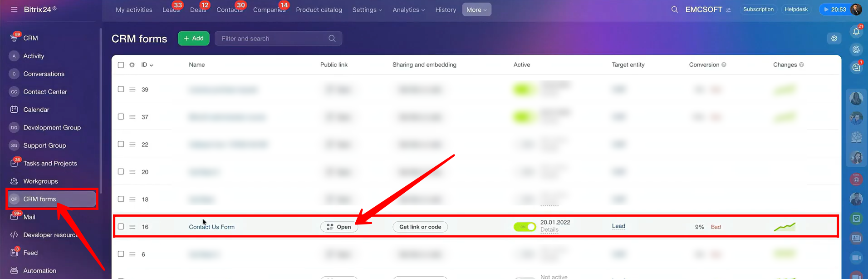Click the search magnifier icon in top bar

tap(674, 10)
